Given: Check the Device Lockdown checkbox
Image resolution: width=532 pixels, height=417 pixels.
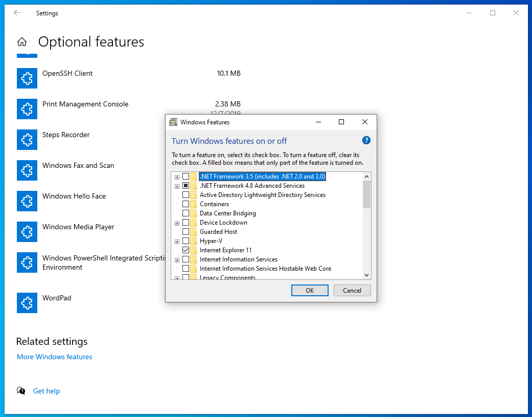Looking at the screenshot, I should pos(186,222).
